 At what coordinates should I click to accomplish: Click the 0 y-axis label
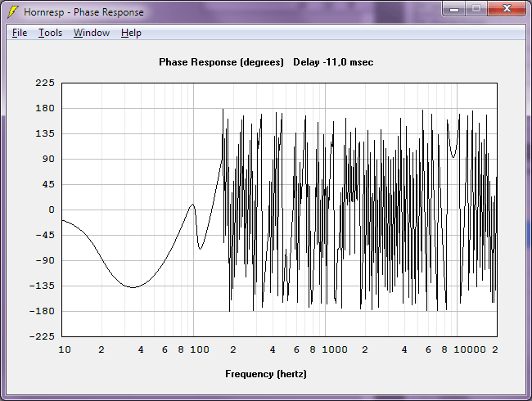tap(52, 210)
